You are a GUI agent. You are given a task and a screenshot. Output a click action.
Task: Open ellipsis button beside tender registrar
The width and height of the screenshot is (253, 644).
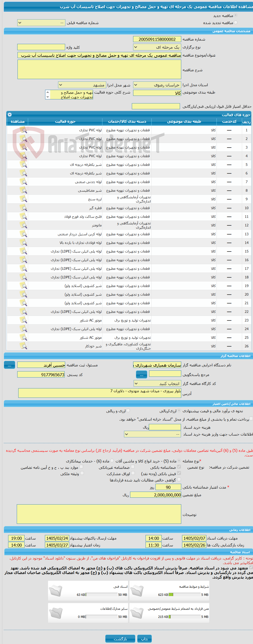point(10,365)
